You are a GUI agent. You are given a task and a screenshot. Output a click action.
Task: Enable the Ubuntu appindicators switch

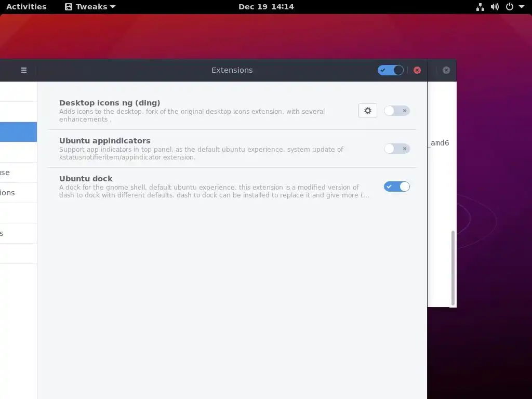click(x=396, y=149)
